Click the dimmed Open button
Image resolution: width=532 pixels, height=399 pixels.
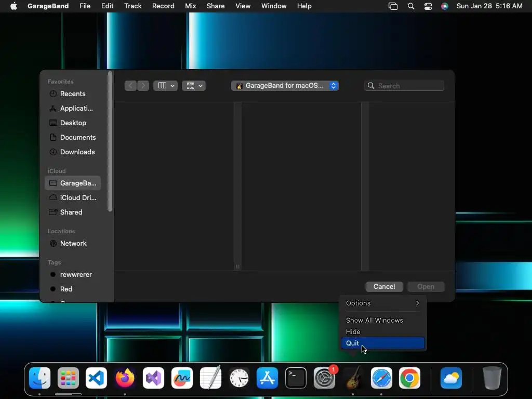pos(426,286)
